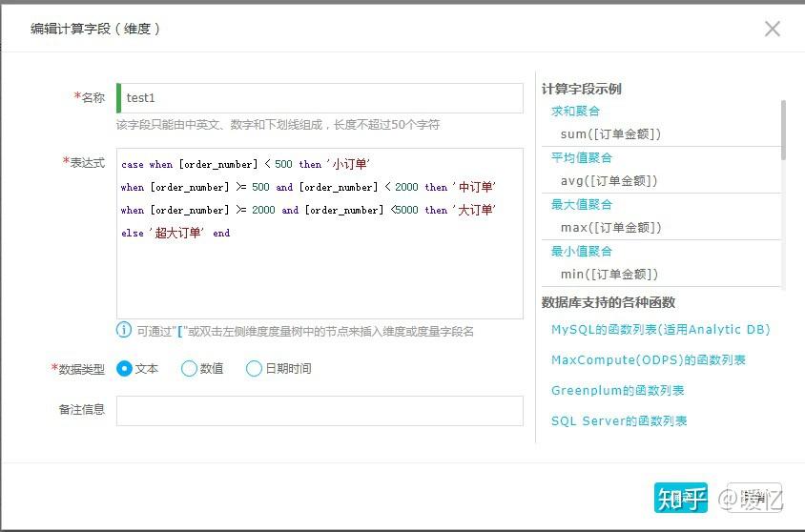Screen dimensions: 805x532
Task: Select the 日期时间 data type radio button
Action: [254, 368]
